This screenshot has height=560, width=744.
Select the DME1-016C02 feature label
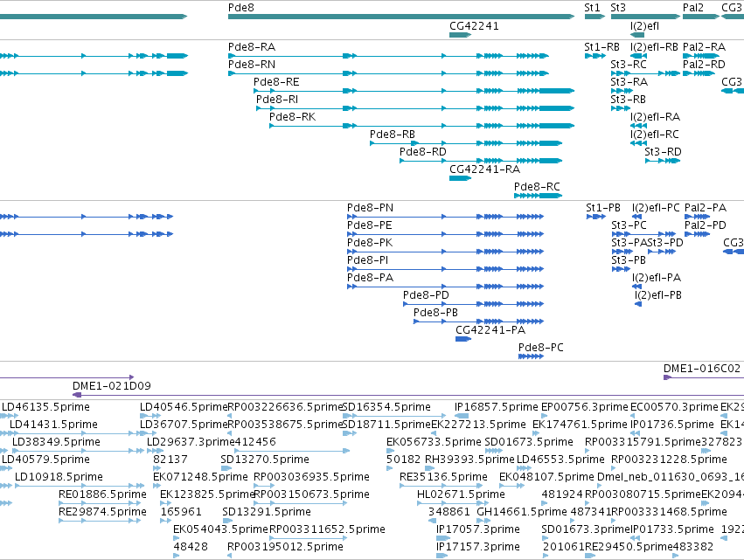[x=702, y=369]
